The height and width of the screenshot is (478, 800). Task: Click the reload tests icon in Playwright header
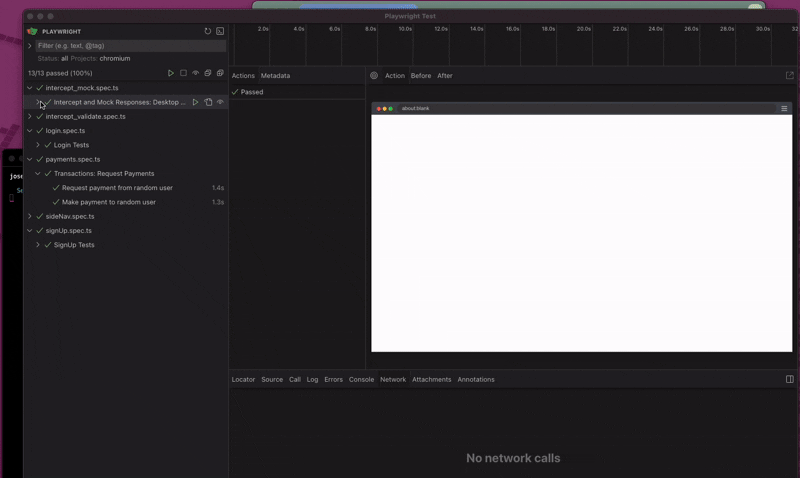pos(208,31)
